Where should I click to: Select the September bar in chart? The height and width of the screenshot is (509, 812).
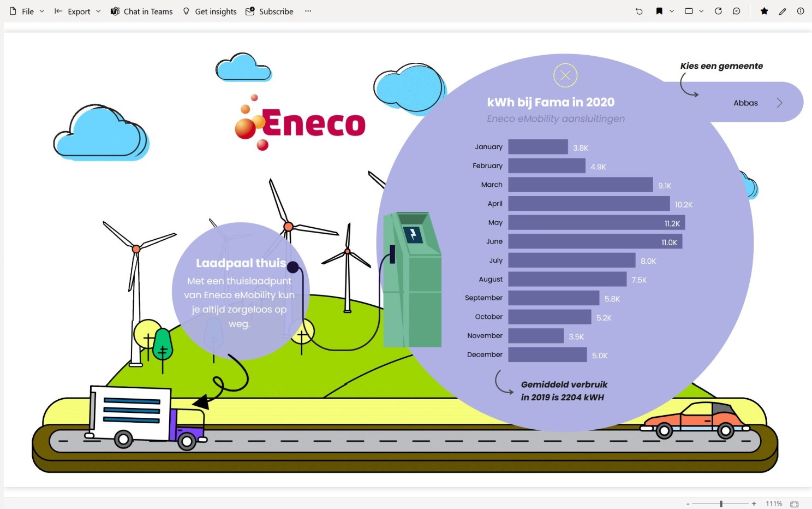[x=554, y=298]
